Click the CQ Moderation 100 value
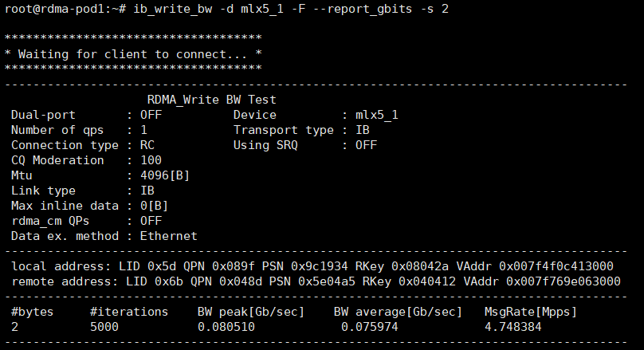The width and height of the screenshot is (644, 350). click(x=150, y=160)
